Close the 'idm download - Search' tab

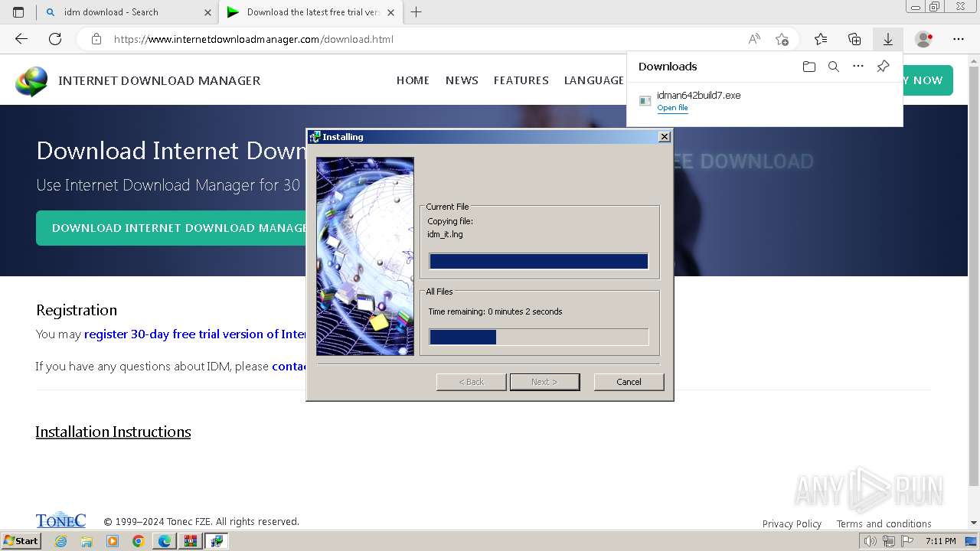(x=208, y=12)
